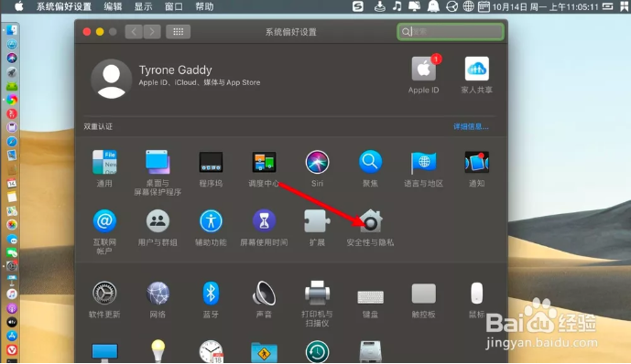This screenshot has width=631, height=364.
Task: Go forward with the toolbar forward arrow
Action: 152,32
